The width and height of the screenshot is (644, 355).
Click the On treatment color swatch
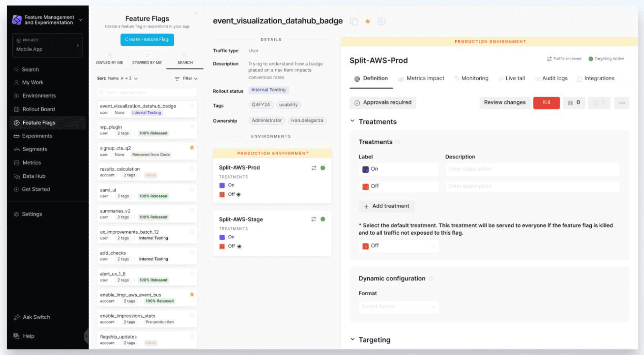click(365, 169)
